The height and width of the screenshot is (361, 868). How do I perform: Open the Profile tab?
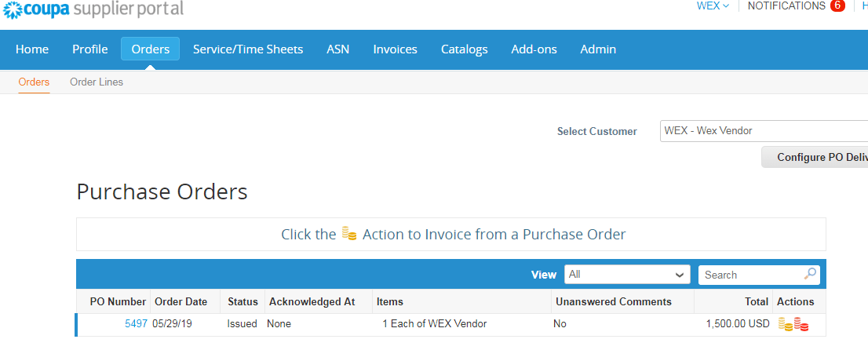pos(89,49)
